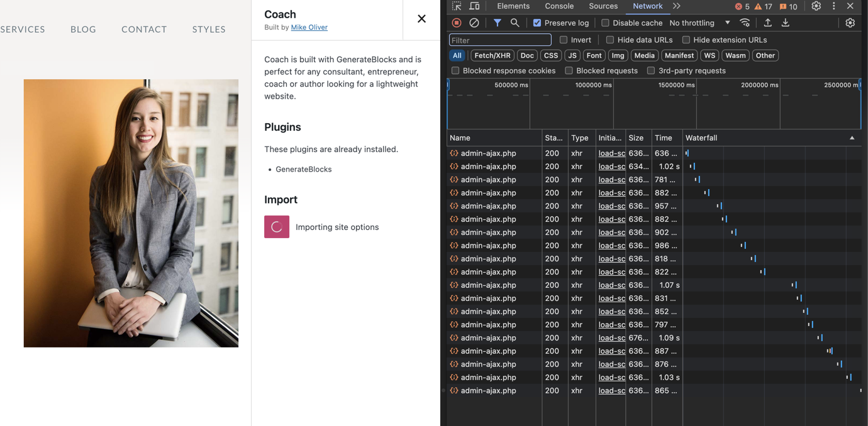Filter by Img requests
868x426 pixels.
click(618, 55)
